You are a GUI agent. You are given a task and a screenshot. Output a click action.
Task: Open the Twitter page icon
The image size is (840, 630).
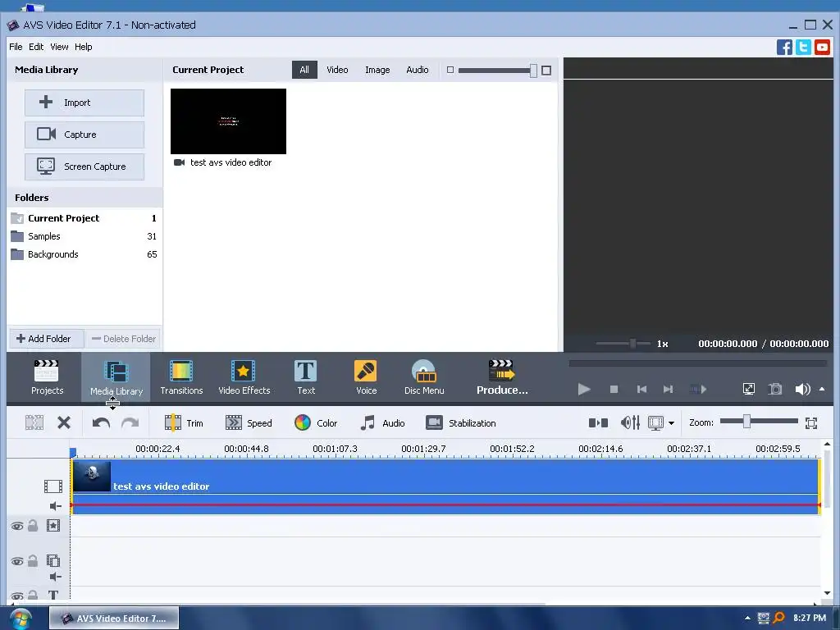click(x=803, y=47)
